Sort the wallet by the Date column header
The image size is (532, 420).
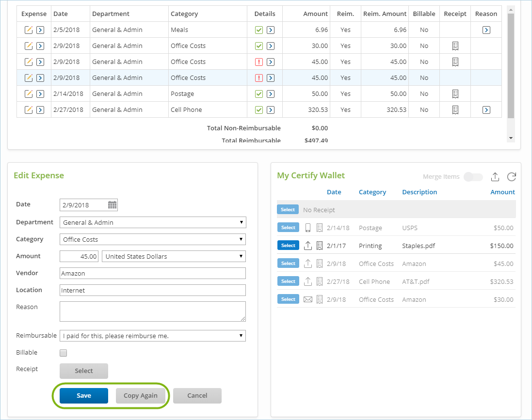[x=334, y=192]
